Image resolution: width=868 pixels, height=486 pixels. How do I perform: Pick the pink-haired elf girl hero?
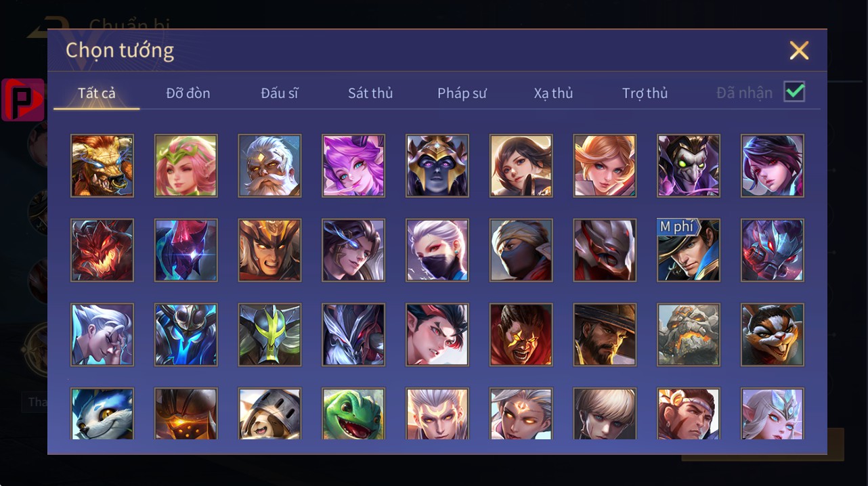[186, 165]
